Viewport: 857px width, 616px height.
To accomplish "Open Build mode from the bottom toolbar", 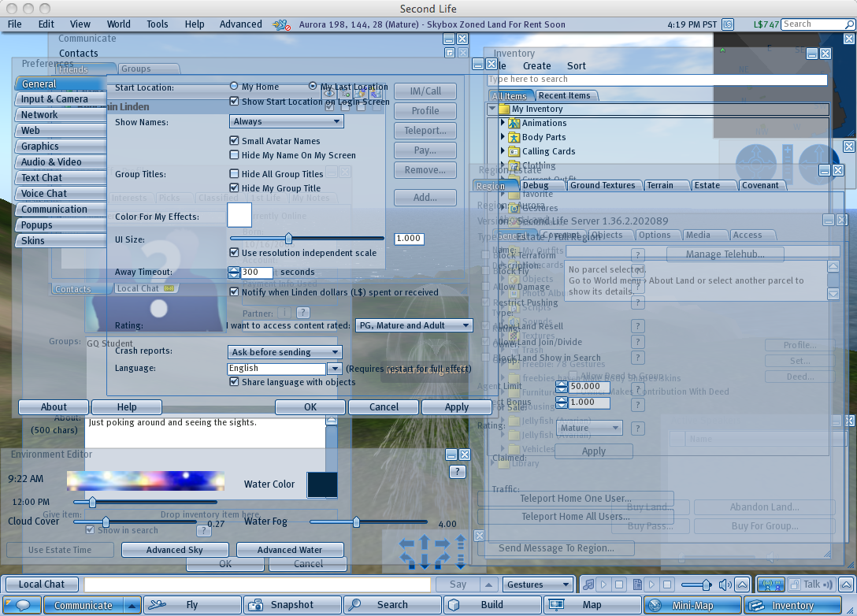I will tap(492, 605).
